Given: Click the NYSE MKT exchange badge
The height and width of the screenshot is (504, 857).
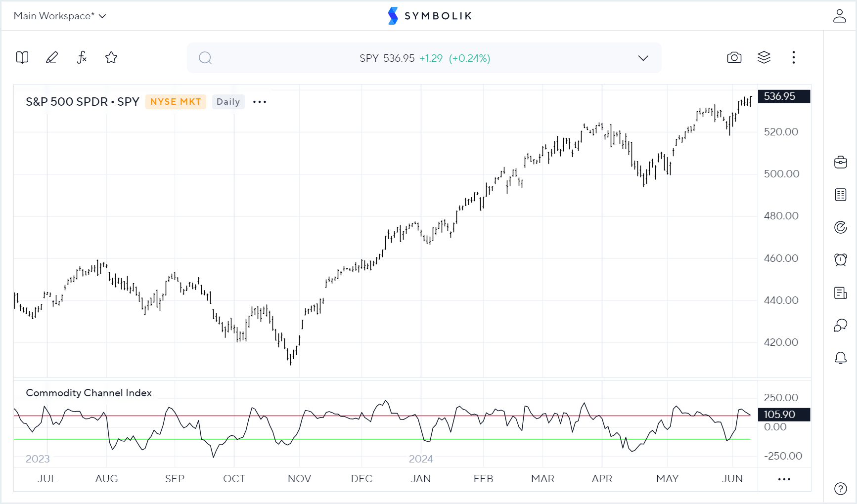Looking at the screenshot, I should [176, 102].
